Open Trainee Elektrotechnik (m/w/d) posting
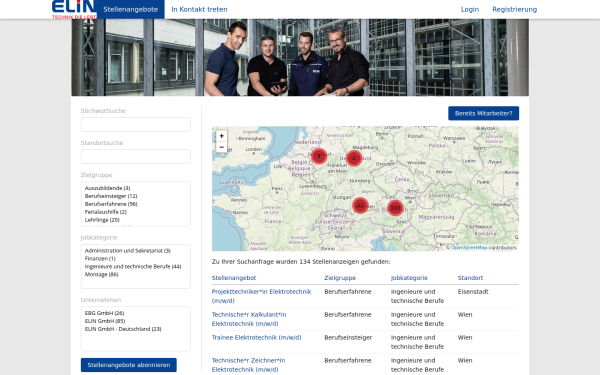This screenshot has height=375, width=600. point(256,338)
